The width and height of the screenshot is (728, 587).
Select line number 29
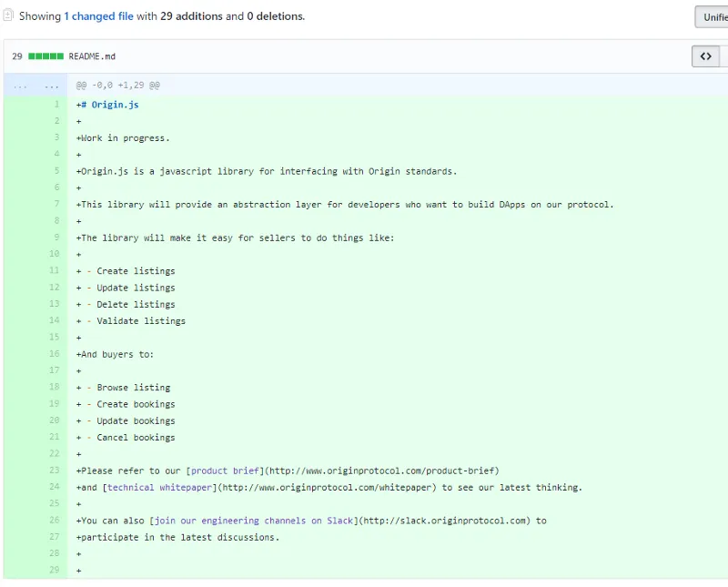point(55,570)
